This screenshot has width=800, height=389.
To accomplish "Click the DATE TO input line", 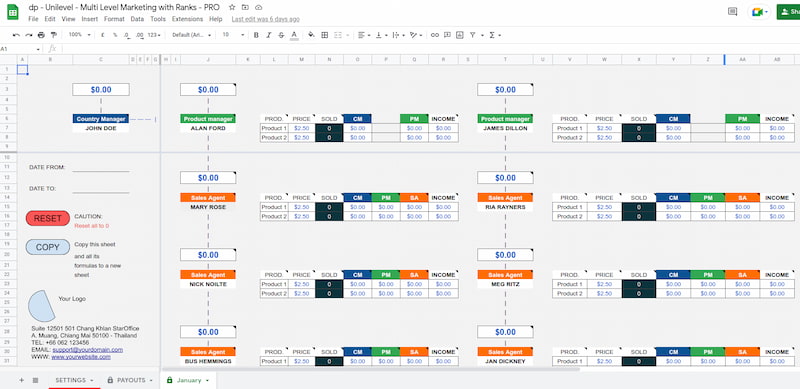I will tap(101, 188).
